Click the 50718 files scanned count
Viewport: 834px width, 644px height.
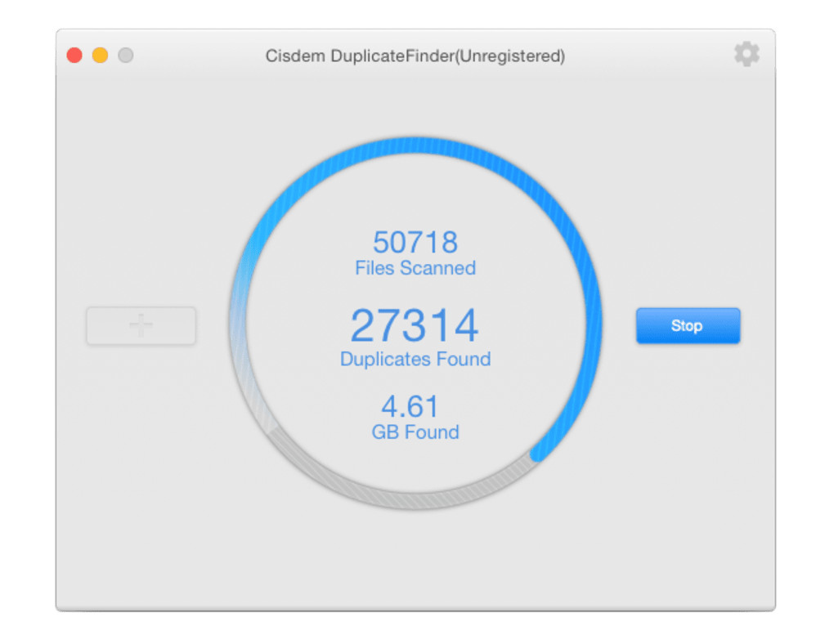[415, 242]
